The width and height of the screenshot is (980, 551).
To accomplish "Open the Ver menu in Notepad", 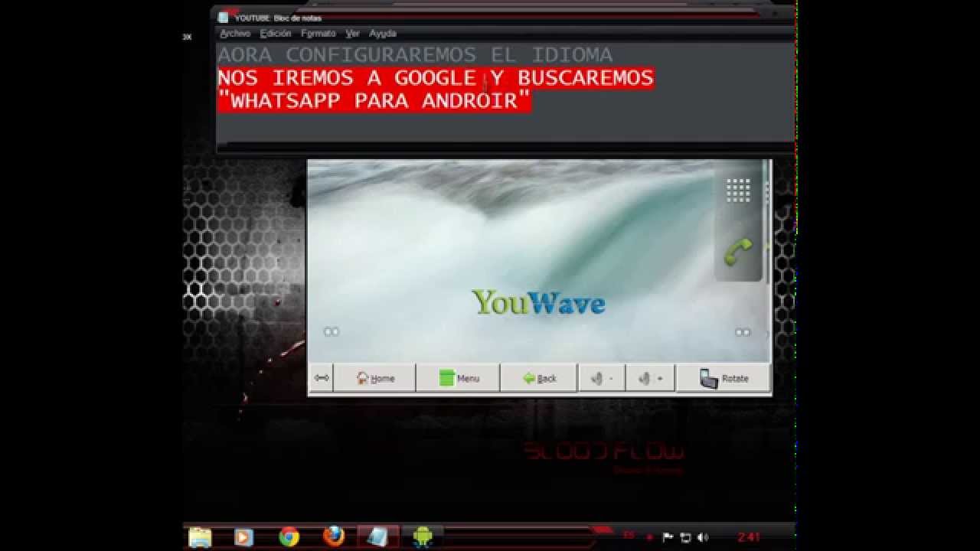I will pyautogui.click(x=352, y=34).
